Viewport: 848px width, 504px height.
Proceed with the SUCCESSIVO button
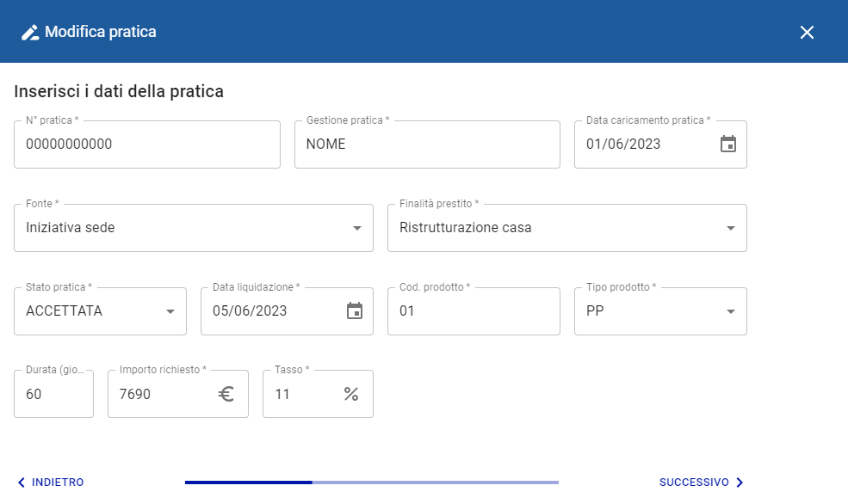click(701, 482)
